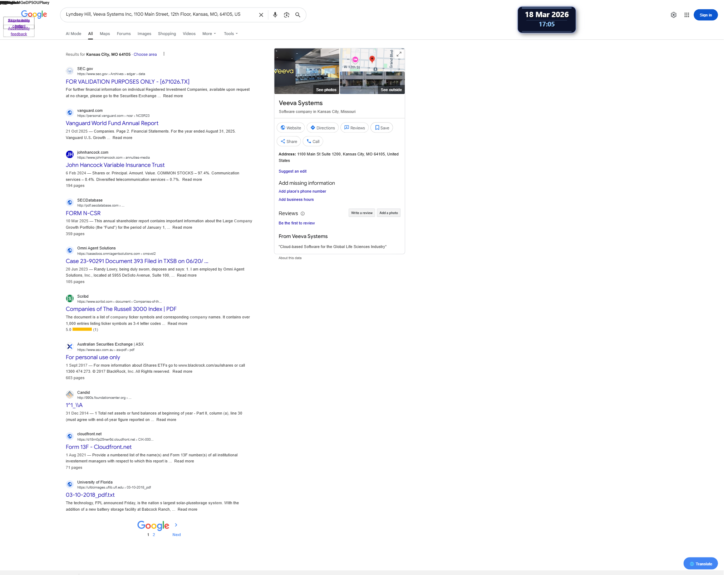Open Reviews info circle icon
728x575 pixels.
click(302, 214)
